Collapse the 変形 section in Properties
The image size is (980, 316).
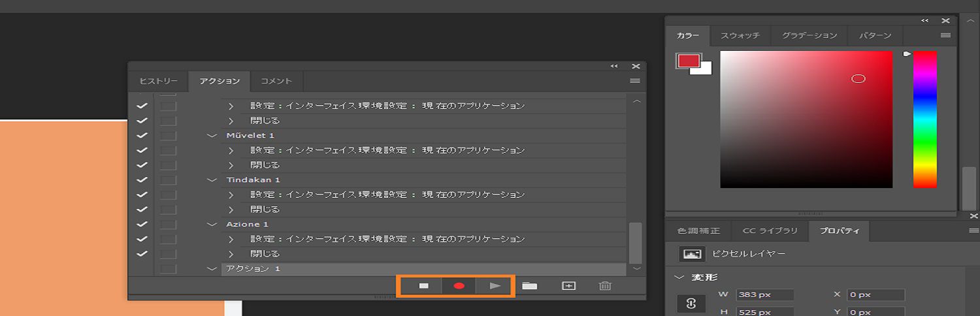point(679,277)
